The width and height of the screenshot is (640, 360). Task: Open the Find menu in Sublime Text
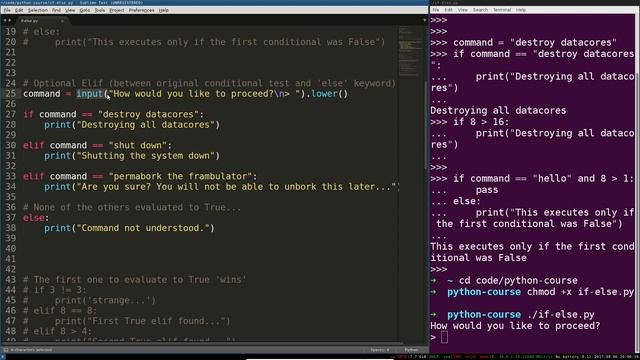coord(56,10)
